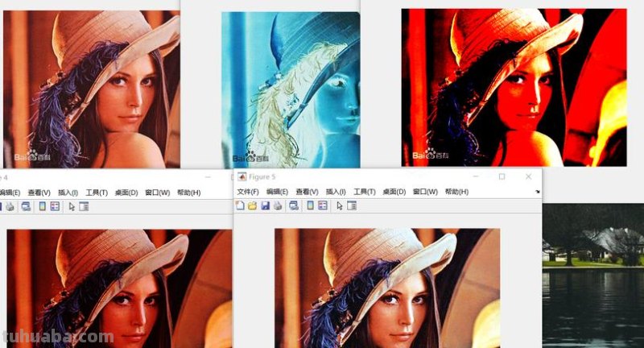Click Open File folder icon in Figure 5
The height and width of the screenshot is (348, 644).
click(x=253, y=206)
